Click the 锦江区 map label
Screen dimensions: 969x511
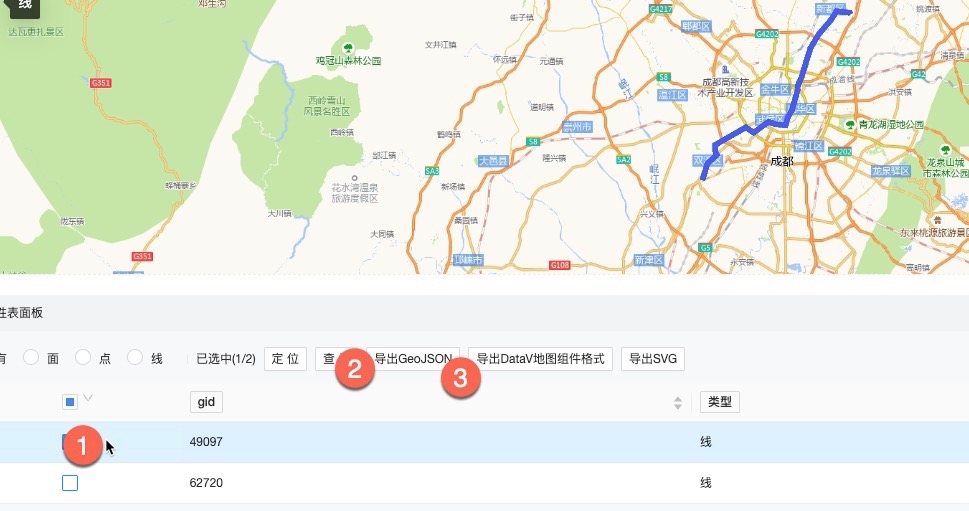[x=808, y=146]
